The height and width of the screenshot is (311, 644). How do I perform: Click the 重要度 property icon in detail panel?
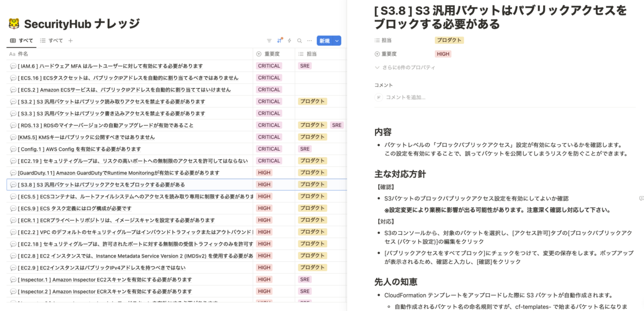377,54
